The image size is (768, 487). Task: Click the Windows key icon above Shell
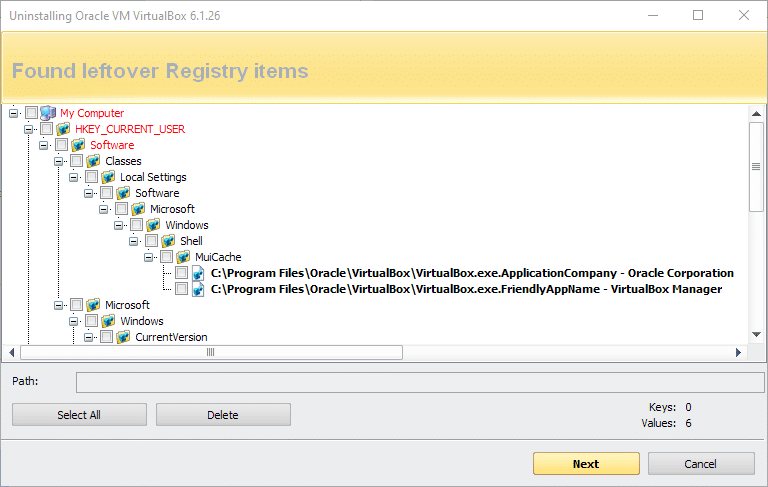pyautogui.click(x=153, y=225)
